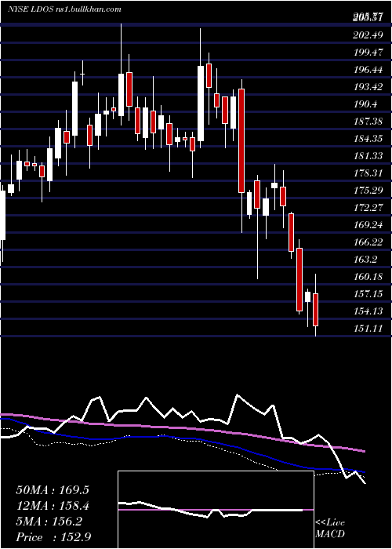Select the 172.27 price axis label
This screenshot has width=392, height=549.
(369, 208)
